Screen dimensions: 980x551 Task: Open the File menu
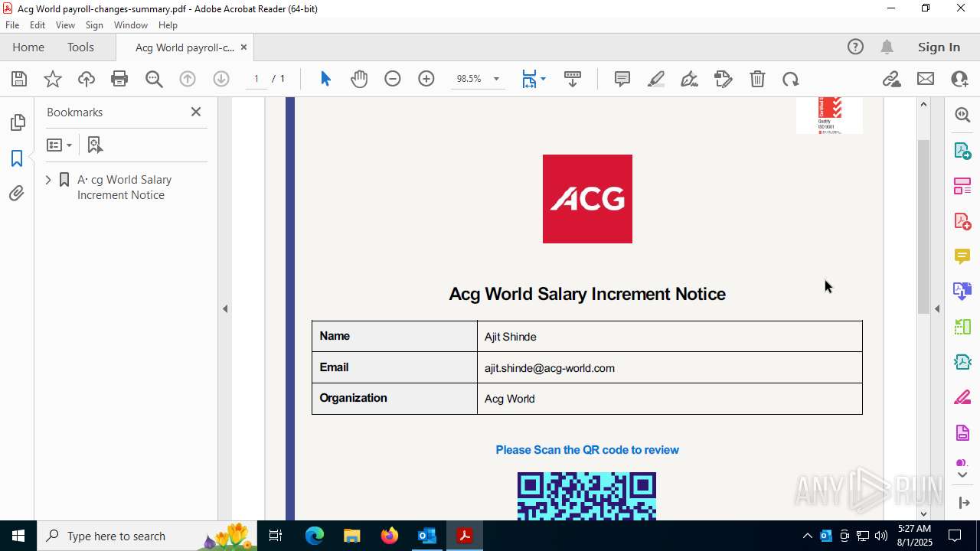click(12, 25)
